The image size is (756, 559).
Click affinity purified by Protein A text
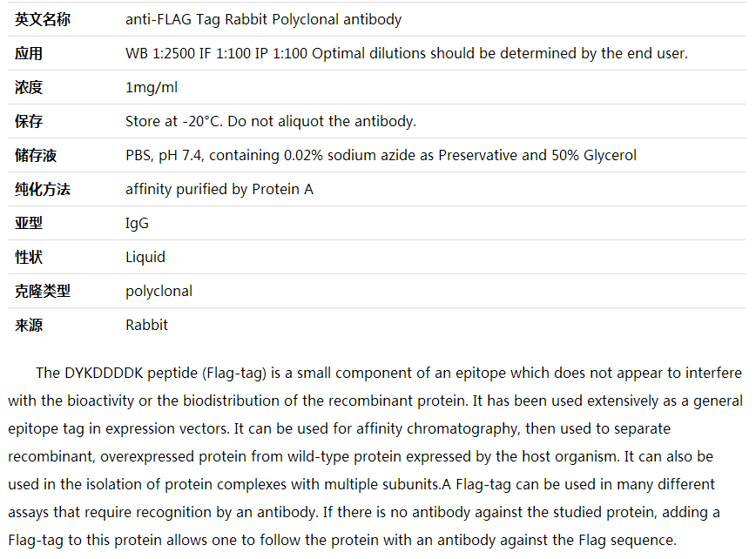219,190
